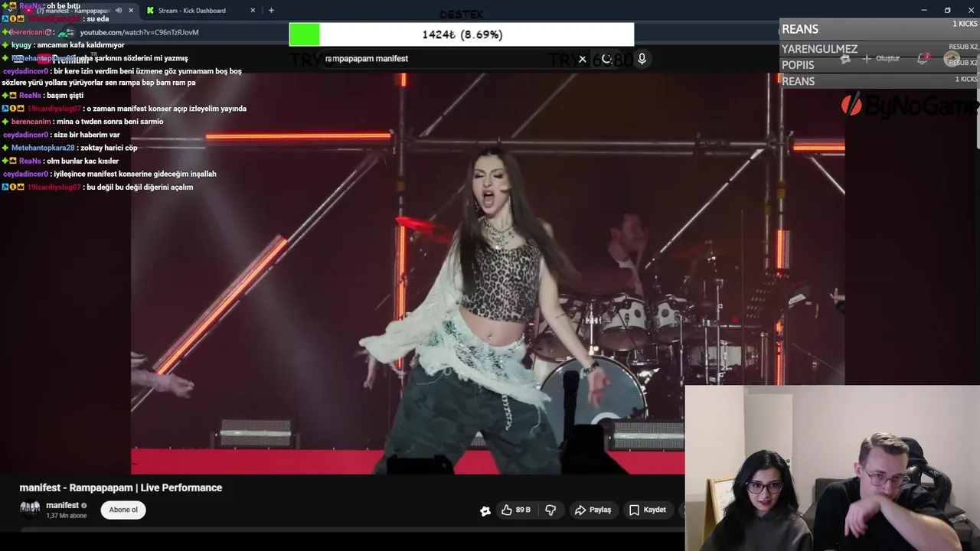Screen dimensions: 980x551
Task: Click the video title manifest - Rampapapam
Action: 121,487
